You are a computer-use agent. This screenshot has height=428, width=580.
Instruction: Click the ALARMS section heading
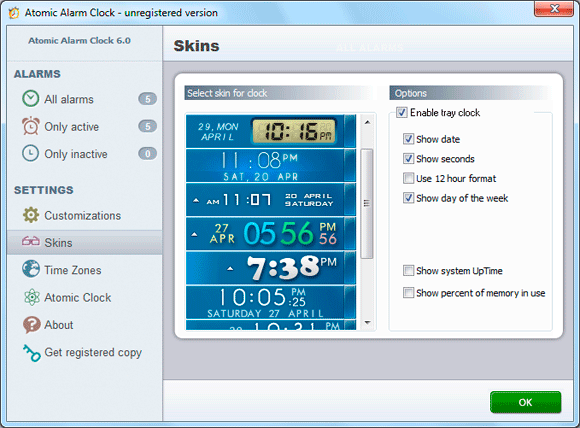[x=37, y=74]
